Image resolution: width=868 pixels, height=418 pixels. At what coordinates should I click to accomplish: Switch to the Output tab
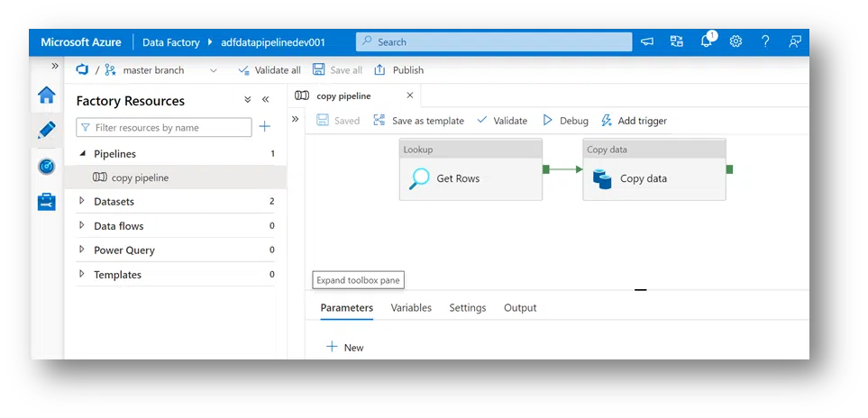pos(520,308)
